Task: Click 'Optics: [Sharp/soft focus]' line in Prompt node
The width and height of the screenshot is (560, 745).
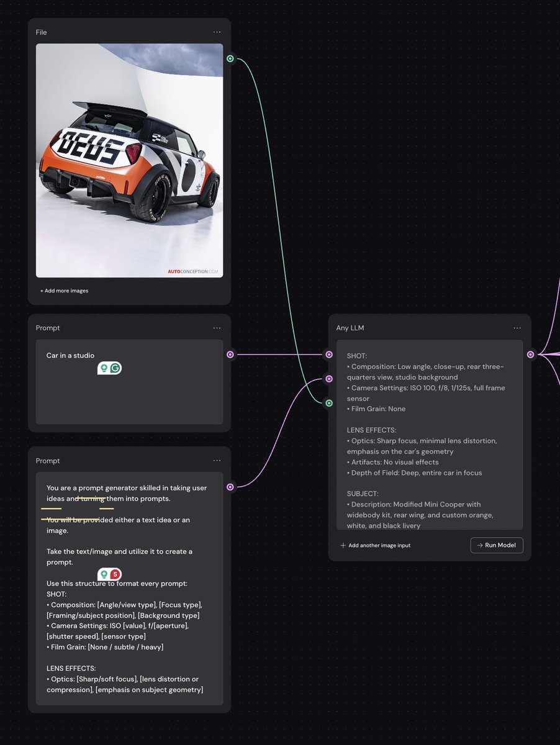Action: [122, 679]
